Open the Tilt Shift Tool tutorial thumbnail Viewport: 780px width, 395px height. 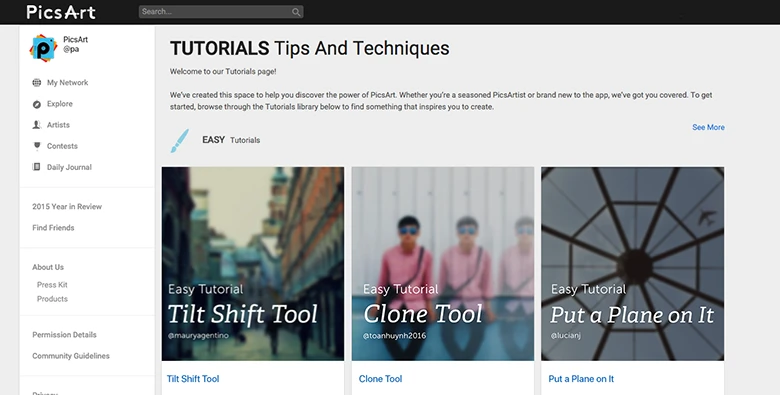253,264
